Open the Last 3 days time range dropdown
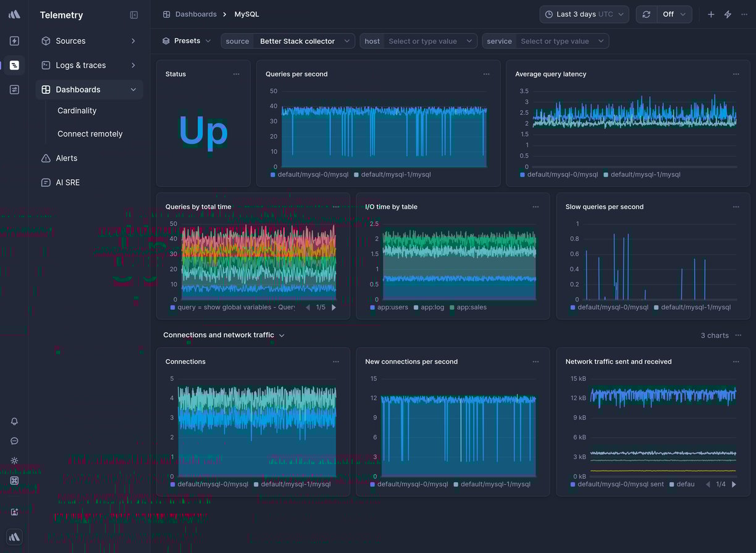The width and height of the screenshot is (756, 553). [583, 14]
